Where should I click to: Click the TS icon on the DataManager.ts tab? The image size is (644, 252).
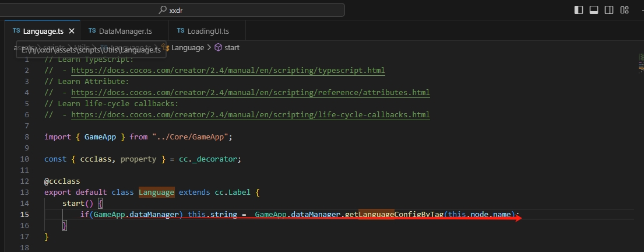(92, 31)
